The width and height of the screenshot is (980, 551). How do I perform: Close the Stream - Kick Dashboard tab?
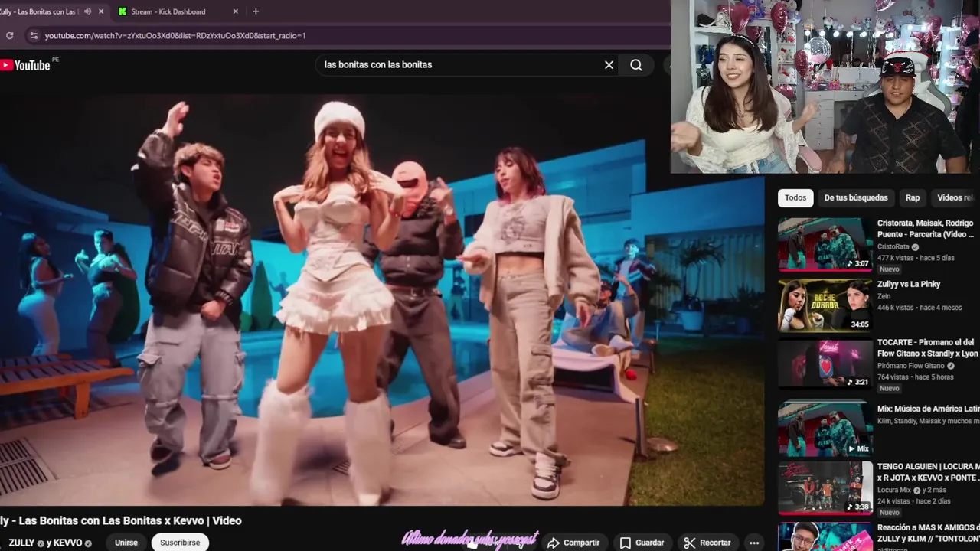pyautogui.click(x=236, y=11)
